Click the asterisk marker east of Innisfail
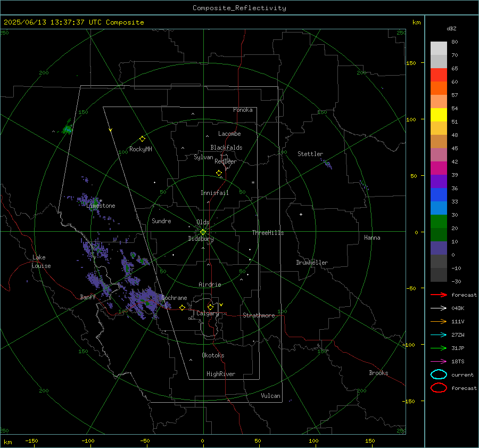This screenshot has width=479, height=448. [x=253, y=183]
